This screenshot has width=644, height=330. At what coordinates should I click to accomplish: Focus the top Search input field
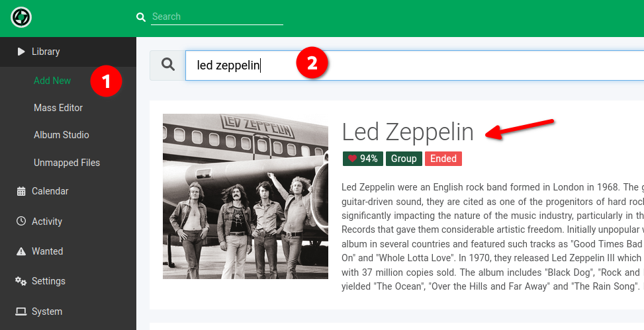(x=217, y=17)
